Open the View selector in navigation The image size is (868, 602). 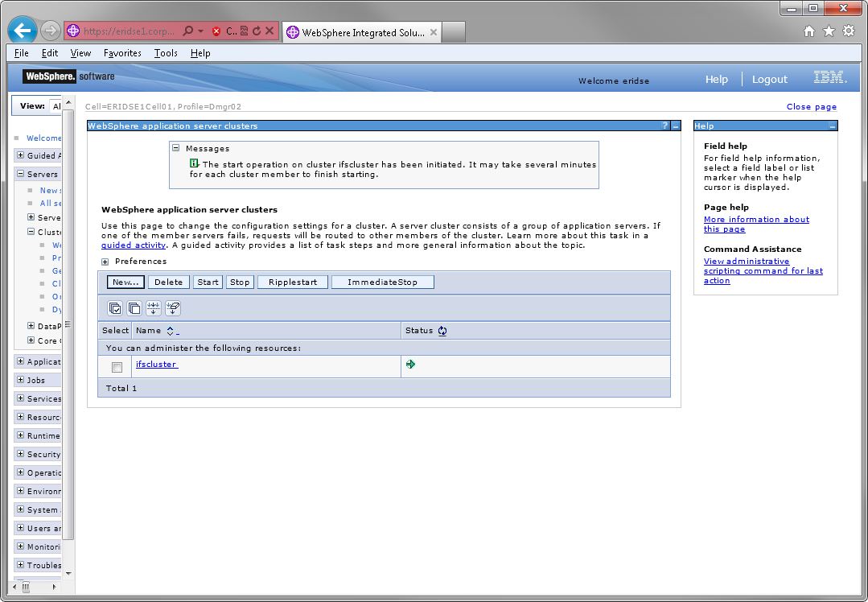[56, 106]
